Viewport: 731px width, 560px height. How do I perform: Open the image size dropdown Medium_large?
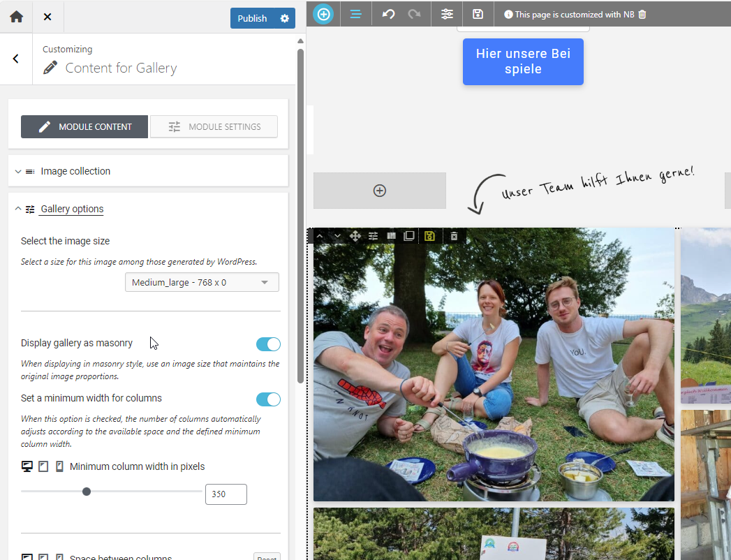tap(202, 282)
